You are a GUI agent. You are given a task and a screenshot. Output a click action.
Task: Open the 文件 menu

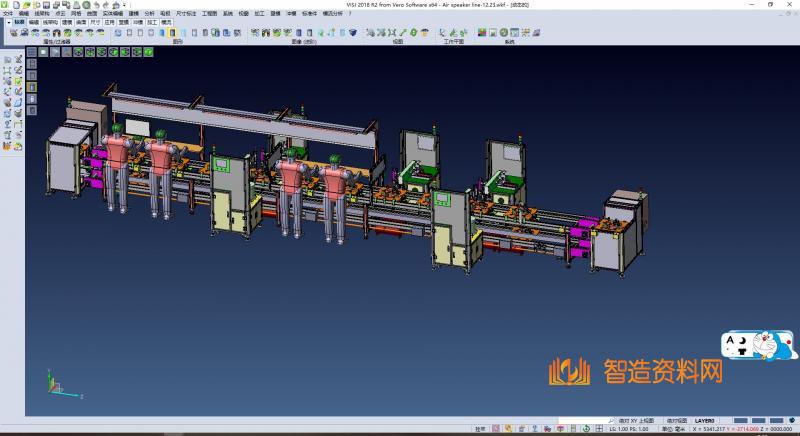tap(8, 14)
